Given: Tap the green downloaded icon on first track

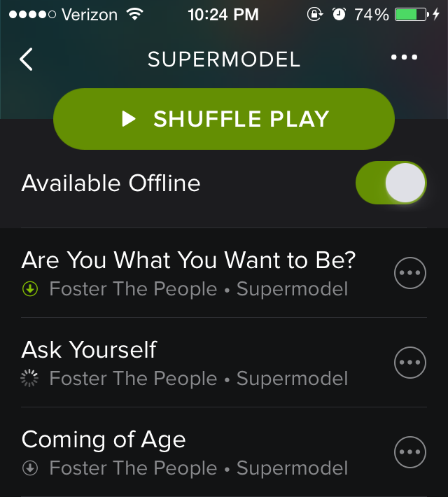Looking at the screenshot, I should click(30, 289).
